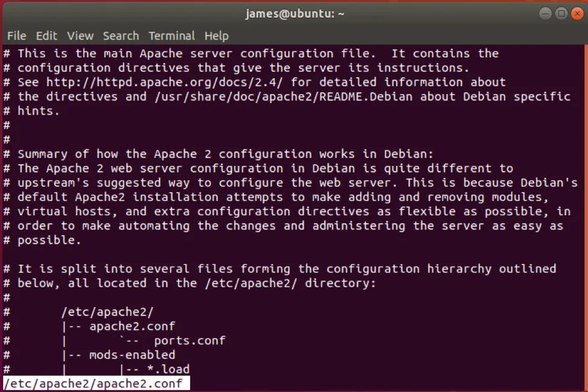Click the line 'upstream's suggested way to configure'
Screen dimensions: 588x392
coord(290,183)
